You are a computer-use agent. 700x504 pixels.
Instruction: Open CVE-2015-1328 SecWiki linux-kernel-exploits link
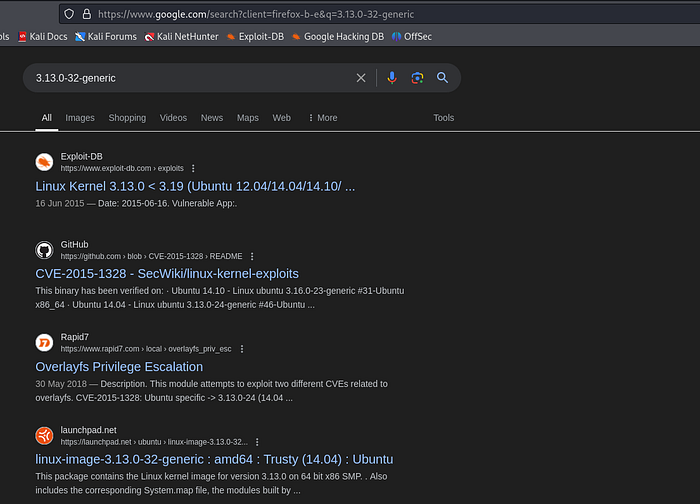point(167,274)
